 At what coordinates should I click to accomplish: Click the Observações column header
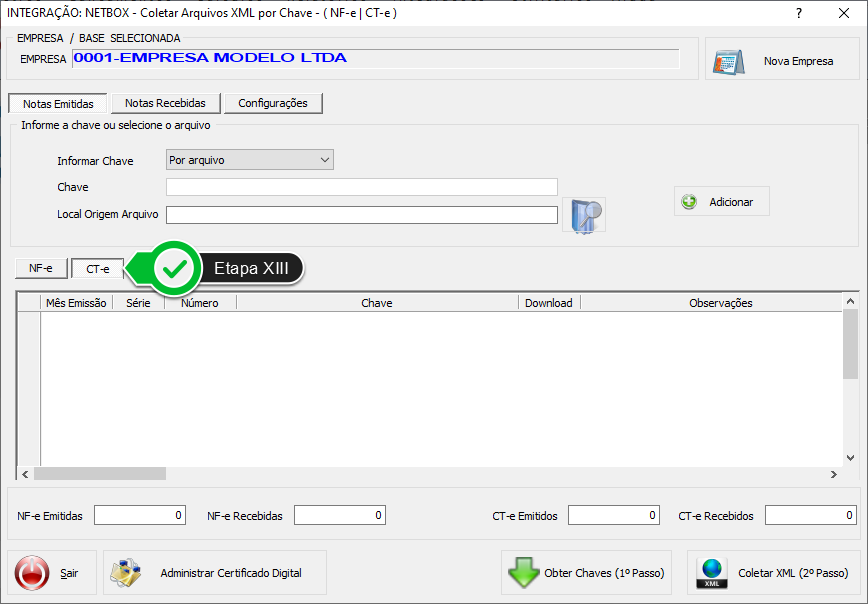(721, 303)
